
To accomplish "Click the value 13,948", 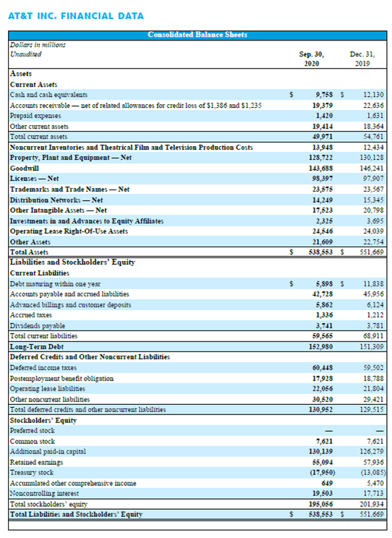I will pos(323,148).
